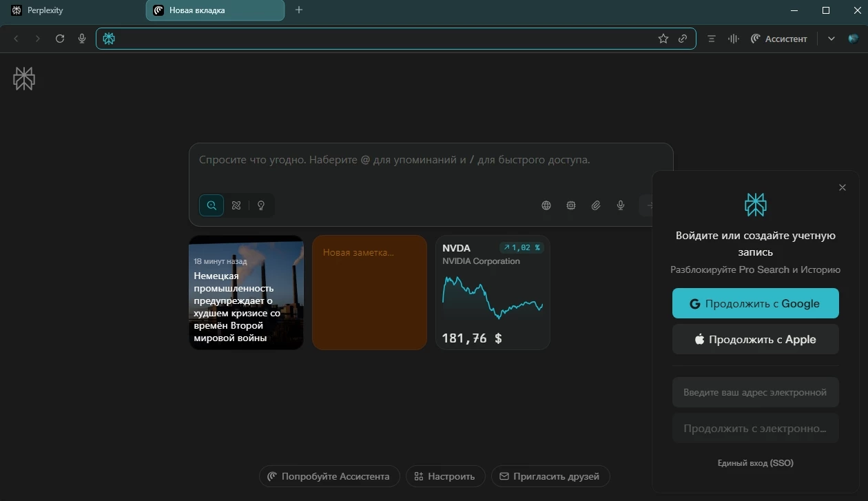868x501 pixels.
Task: Open the reading list lines icon menu
Action: pos(712,39)
